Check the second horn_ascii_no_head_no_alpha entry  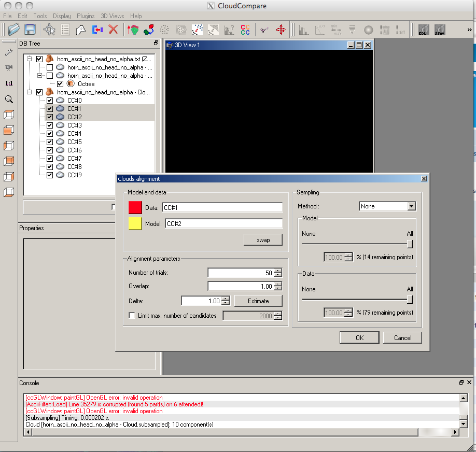50,67
